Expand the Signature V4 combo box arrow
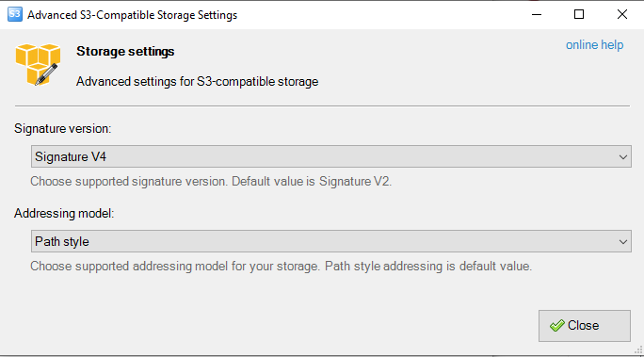The width and height of the screenshot is (644, 357). pyautogui.click(x=622, y=157)
